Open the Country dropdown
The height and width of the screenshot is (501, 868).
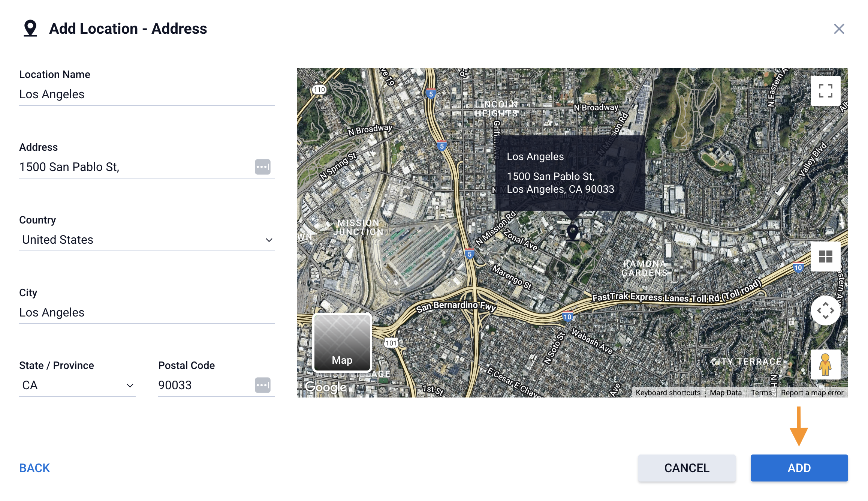pos(147,240)
